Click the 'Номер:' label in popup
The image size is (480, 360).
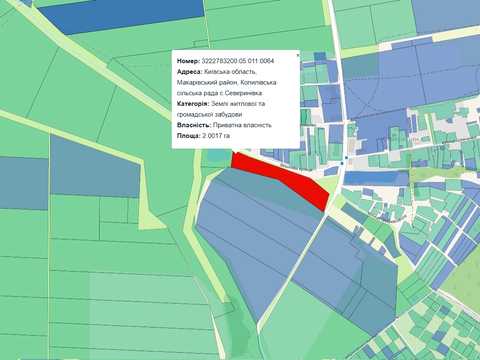188,61
